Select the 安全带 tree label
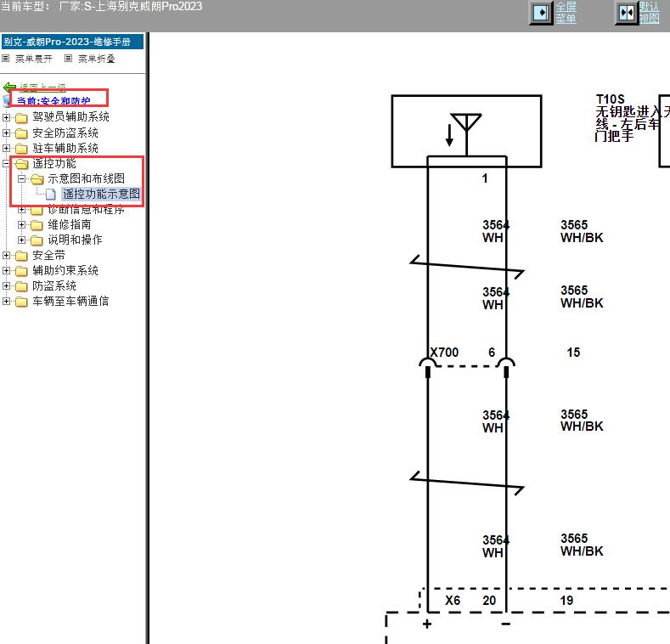This screenshot has width=670, height=644. point(48,255)
